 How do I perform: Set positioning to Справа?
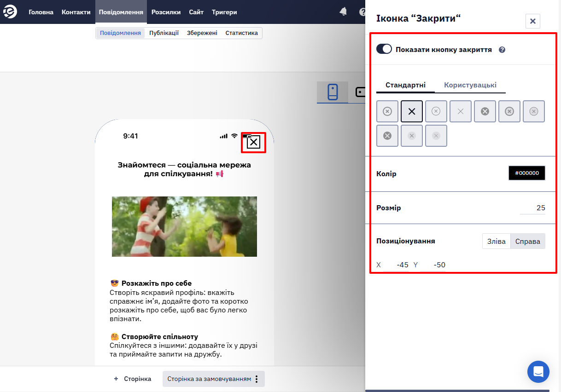(528, 242)
